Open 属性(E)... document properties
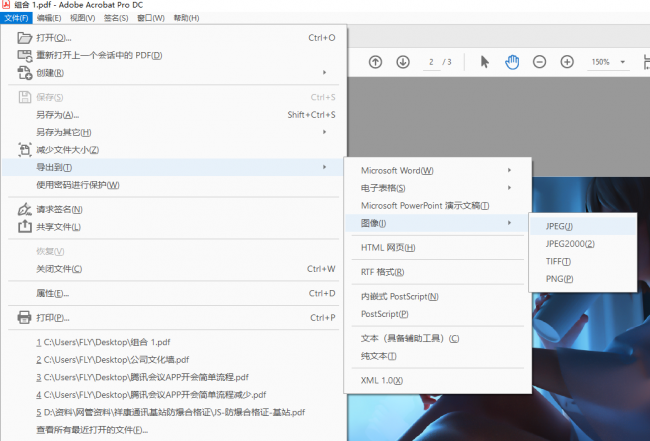Screen dimensions: 650x441 pos(174,293)
